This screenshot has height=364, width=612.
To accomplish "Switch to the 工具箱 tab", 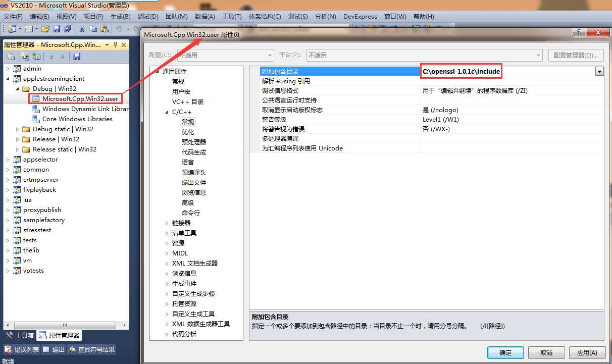I will tap(20, 335).
